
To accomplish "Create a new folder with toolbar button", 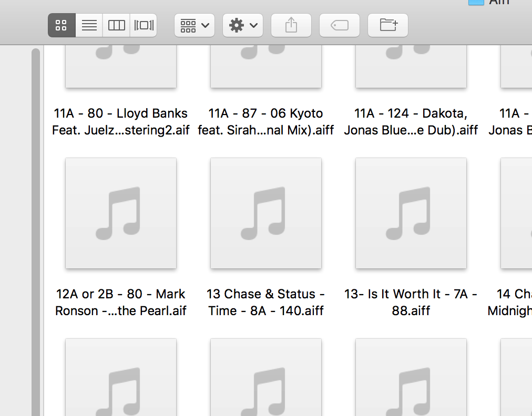I will click(x=388, y=25).
